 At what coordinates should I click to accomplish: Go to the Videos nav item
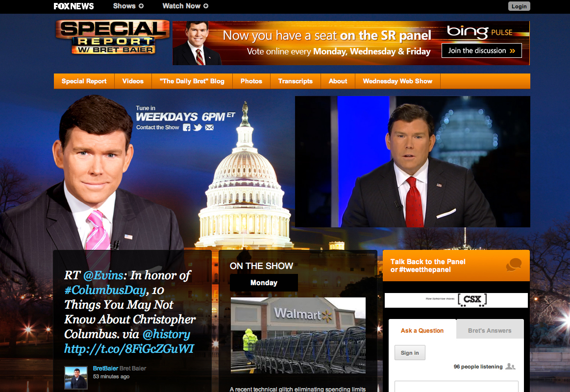click(133, 81)
